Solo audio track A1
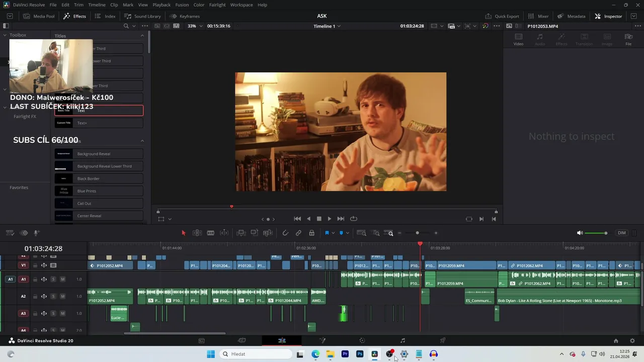Image resolution: width=644 pixels, height=362 pixels. point(53,279)
